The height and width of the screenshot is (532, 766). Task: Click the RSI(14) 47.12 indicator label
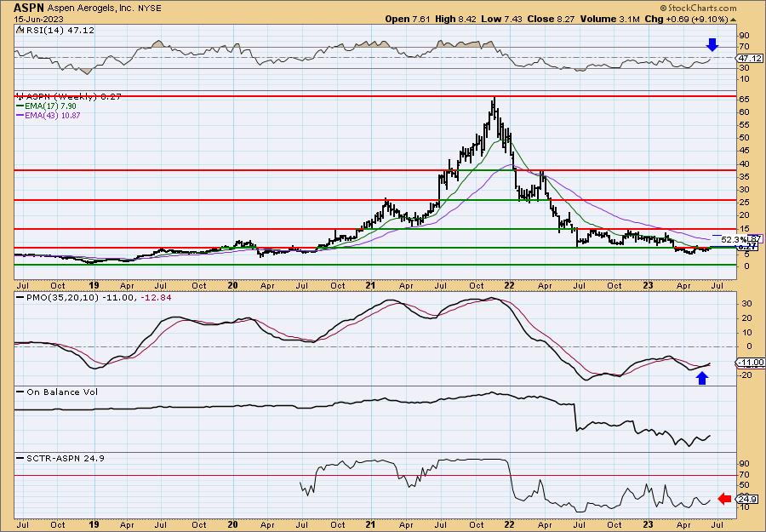tap(60, 31)
